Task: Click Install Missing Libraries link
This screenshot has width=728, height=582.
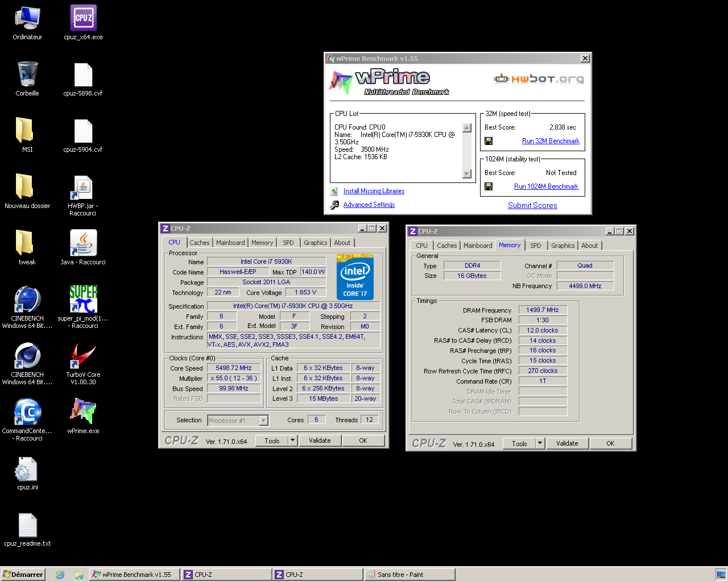Action: pos(374,191)
